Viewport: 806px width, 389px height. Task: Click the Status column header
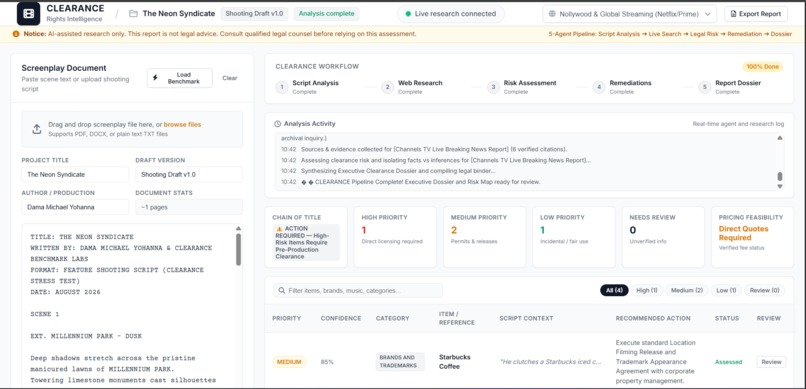pos(727,319)
